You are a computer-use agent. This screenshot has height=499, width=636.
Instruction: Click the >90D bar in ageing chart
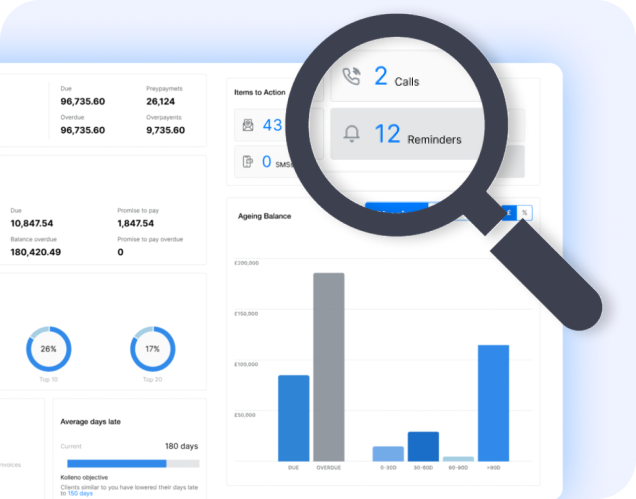pyautogui.click(x=493, y=402)
